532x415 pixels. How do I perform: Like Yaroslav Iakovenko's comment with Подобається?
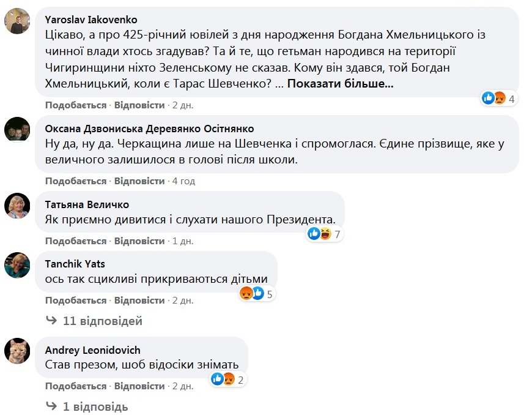pyautogui.click(x=76, y=105)
